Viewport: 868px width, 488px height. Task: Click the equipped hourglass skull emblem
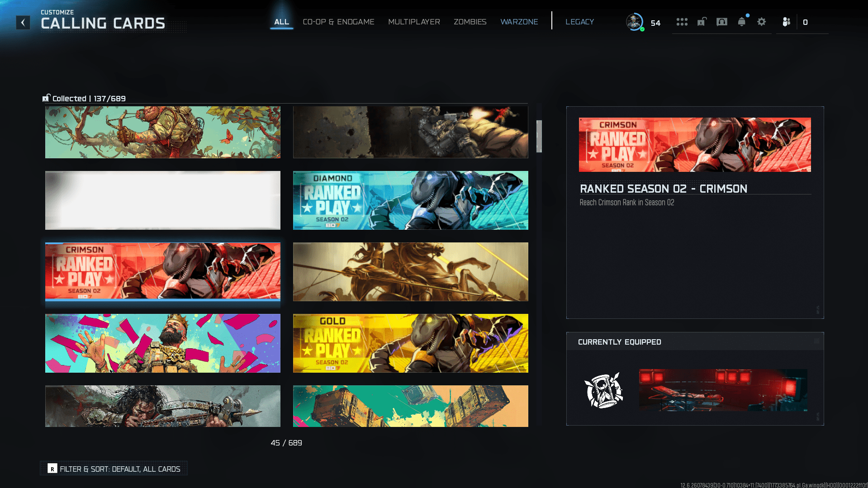click(x=603, y=390)
